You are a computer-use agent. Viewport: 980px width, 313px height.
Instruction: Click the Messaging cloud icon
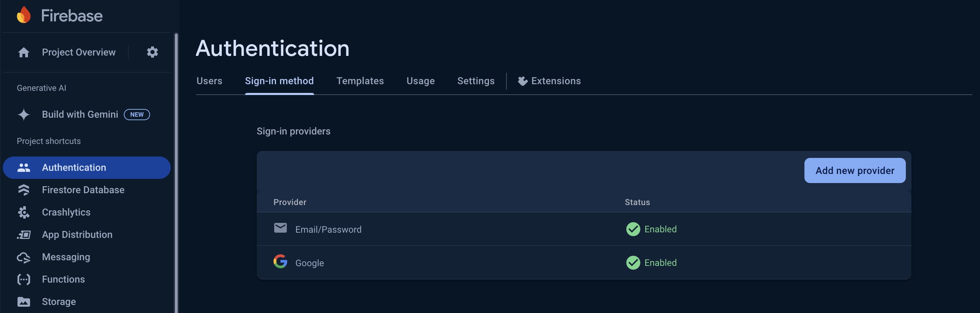coord(23,257)
